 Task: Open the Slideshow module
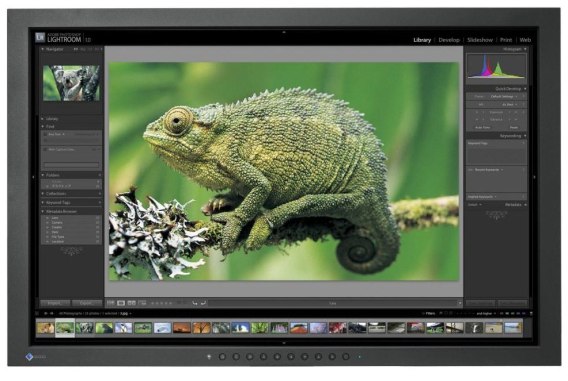[x=480, y=40]
